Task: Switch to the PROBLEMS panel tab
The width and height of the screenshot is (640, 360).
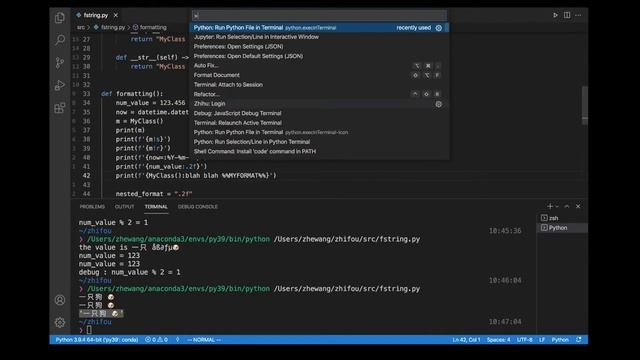Action: 92,207
